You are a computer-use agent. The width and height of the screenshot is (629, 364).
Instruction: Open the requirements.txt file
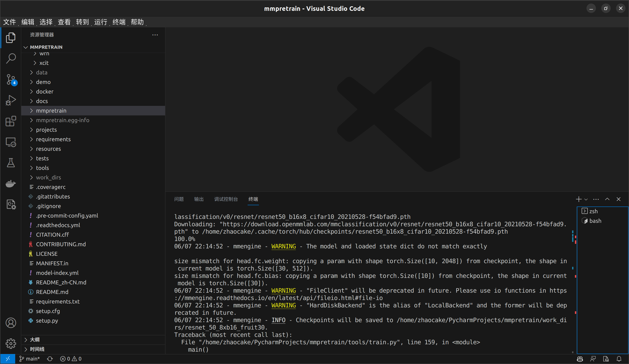click(93, 302)
